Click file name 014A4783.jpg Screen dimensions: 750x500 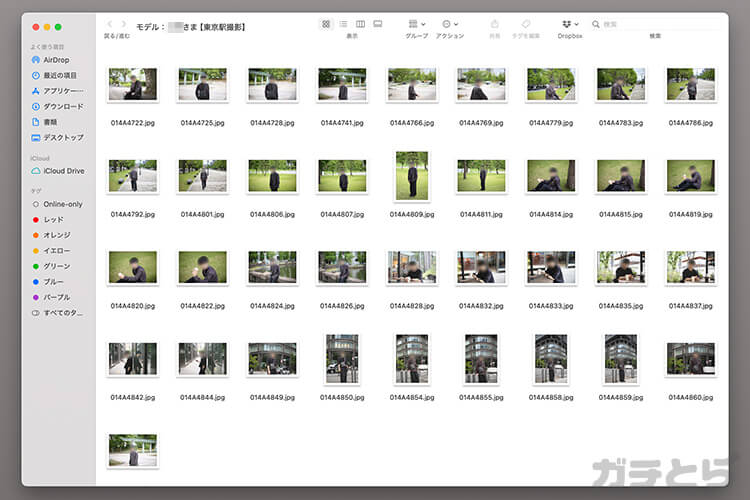pos(621,123)
